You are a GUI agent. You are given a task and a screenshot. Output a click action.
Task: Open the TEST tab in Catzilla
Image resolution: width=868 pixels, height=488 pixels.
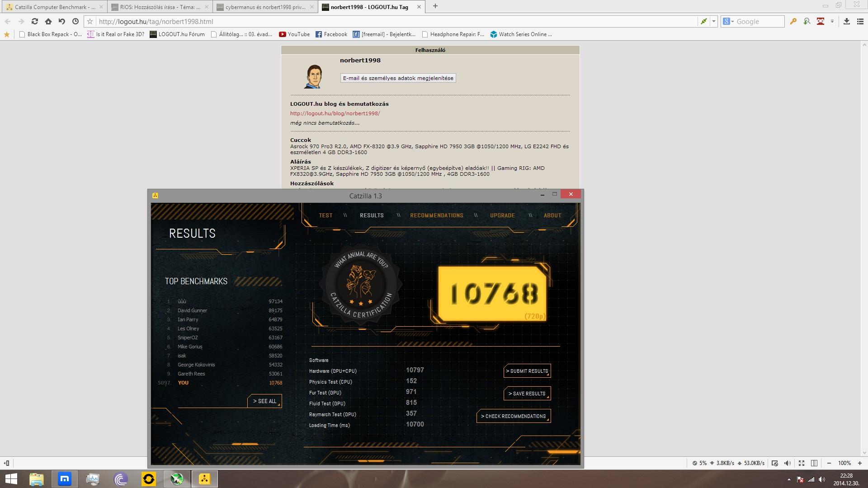(325, 216)
